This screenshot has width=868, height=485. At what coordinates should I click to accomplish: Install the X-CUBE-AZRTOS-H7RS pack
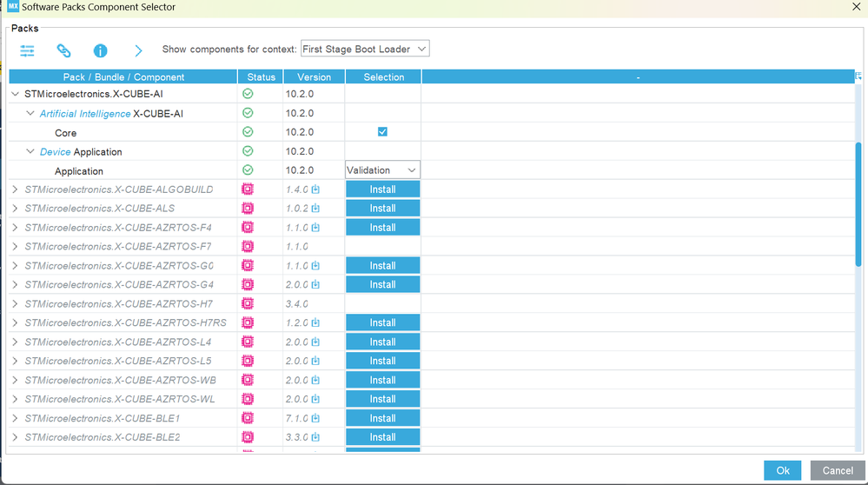coord(382,322)
